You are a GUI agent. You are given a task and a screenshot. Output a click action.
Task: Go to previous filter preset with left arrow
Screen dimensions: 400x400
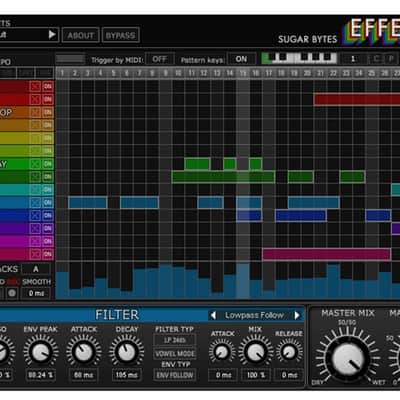coord(213,315)
